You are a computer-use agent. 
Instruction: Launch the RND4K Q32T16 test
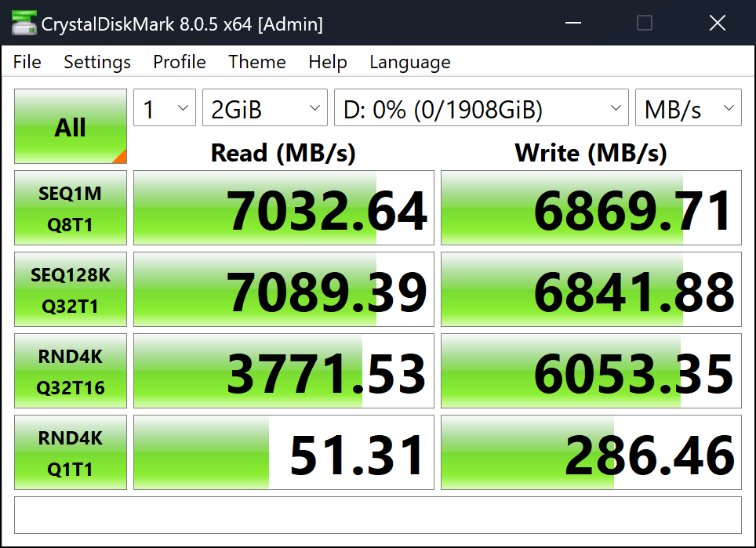71,372
